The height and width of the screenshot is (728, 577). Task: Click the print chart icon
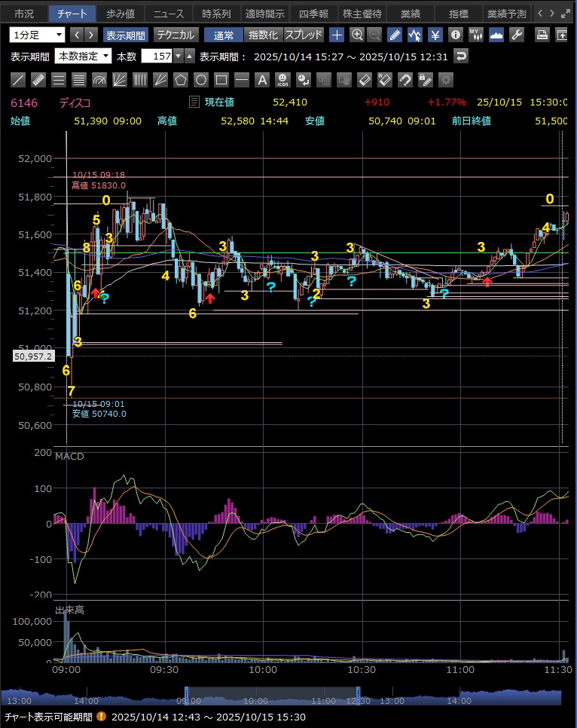click(542, 35)
